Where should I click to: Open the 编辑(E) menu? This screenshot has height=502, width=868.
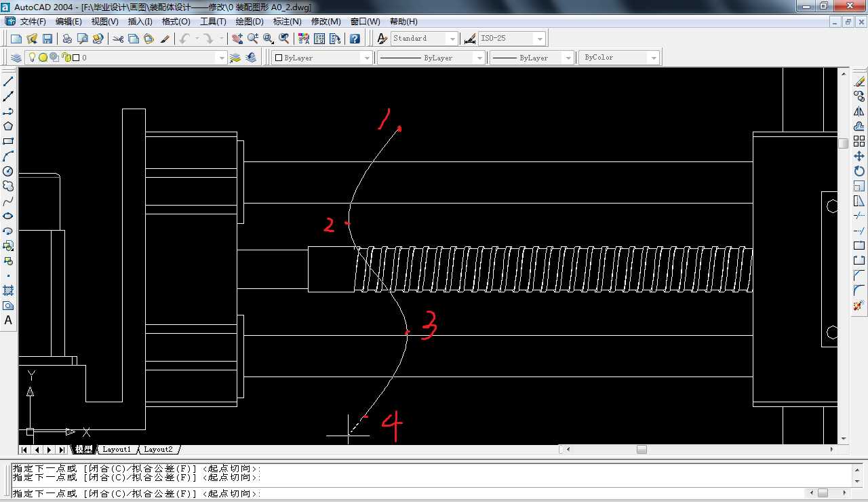pyautogui.click(x=68, y=22)
